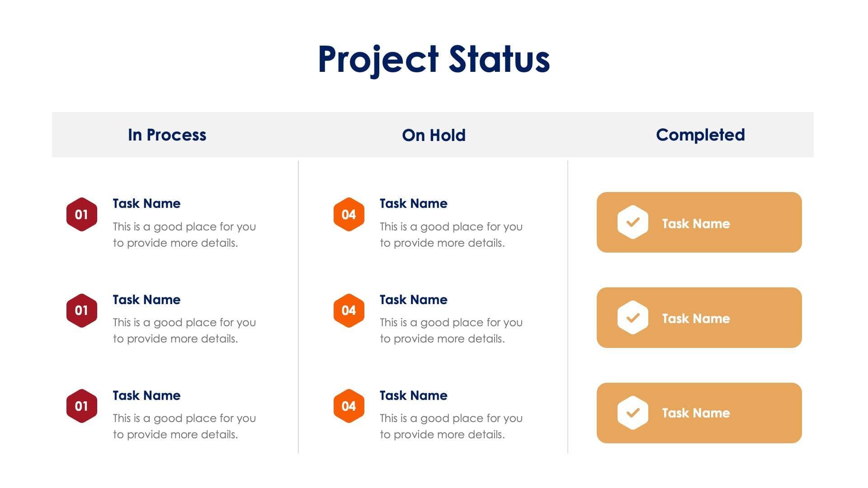Click the middle orange 04 hexagon badge

pos(349,310)
